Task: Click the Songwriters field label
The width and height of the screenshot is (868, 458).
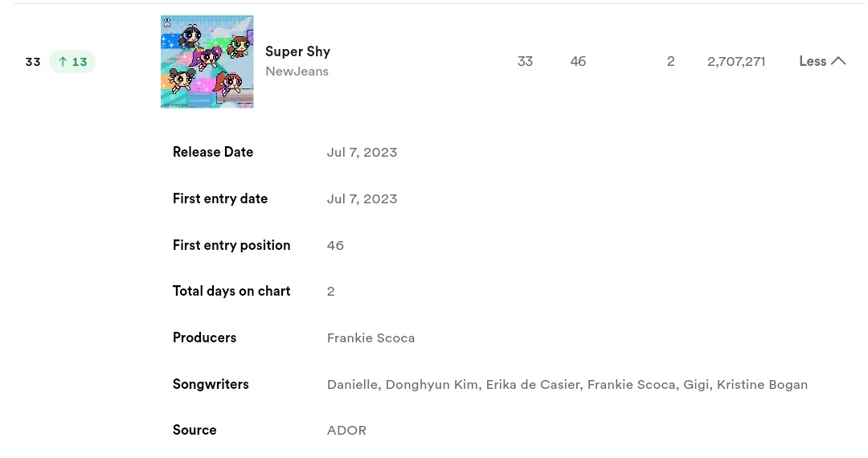Action: click(211, 384)
